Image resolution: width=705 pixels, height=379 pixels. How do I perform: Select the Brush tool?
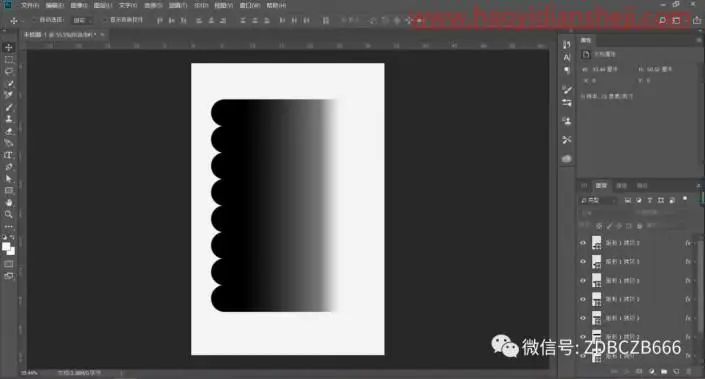click(x=9, y=107)
